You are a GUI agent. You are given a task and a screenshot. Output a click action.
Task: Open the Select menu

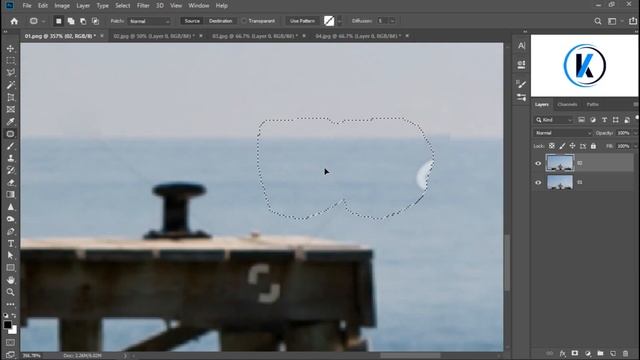pyautogui.click(x=122, y=6)
